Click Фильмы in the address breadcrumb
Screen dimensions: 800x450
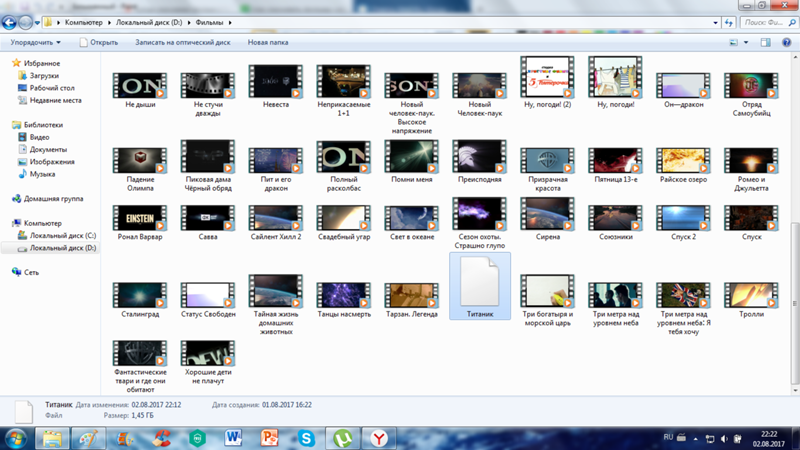coord(209,22)
